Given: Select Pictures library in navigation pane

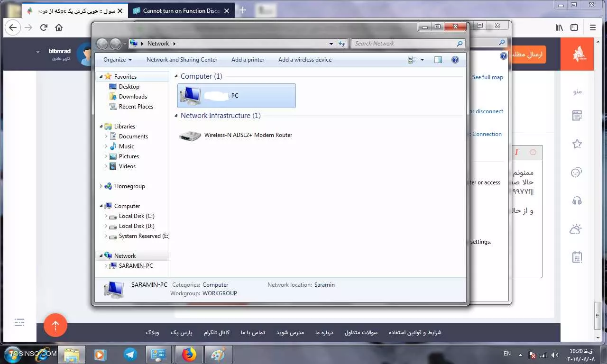Looking at the screenshot, I should (x=129, y=156).
